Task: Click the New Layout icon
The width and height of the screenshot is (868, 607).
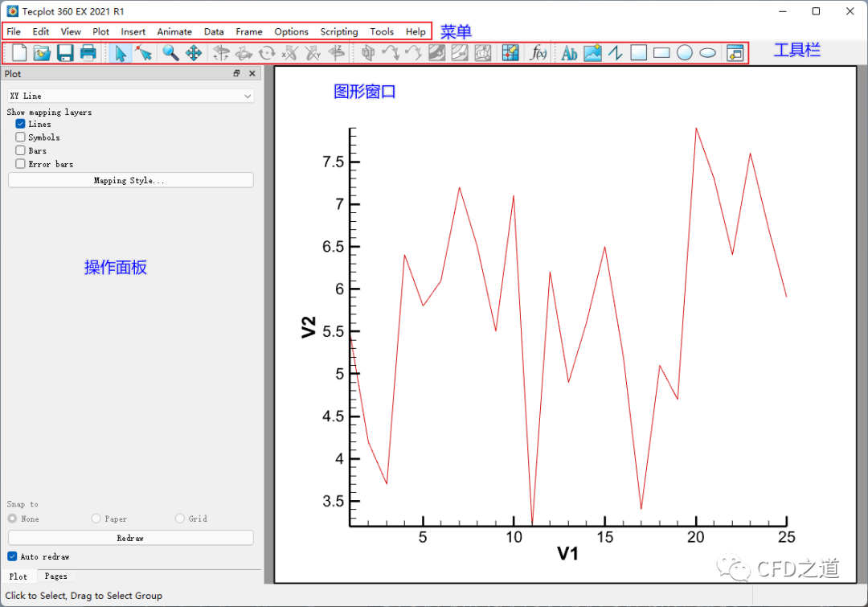Action: [x=19, y=54]
